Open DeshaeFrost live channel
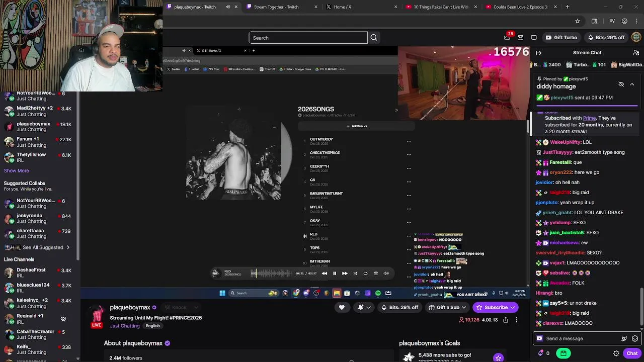Viewport: 644px width, 362px height. pyautogui.click(x=38, y=273)
